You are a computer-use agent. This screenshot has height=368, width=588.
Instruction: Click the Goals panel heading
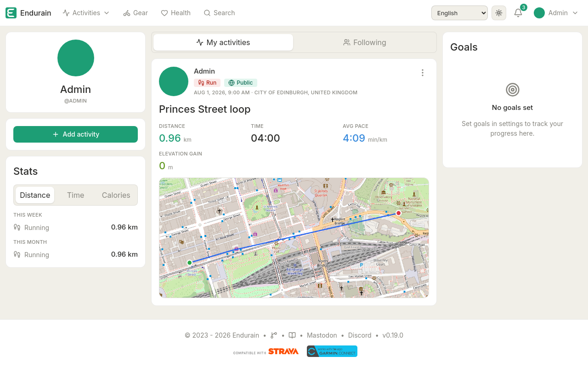click(464, 47)
